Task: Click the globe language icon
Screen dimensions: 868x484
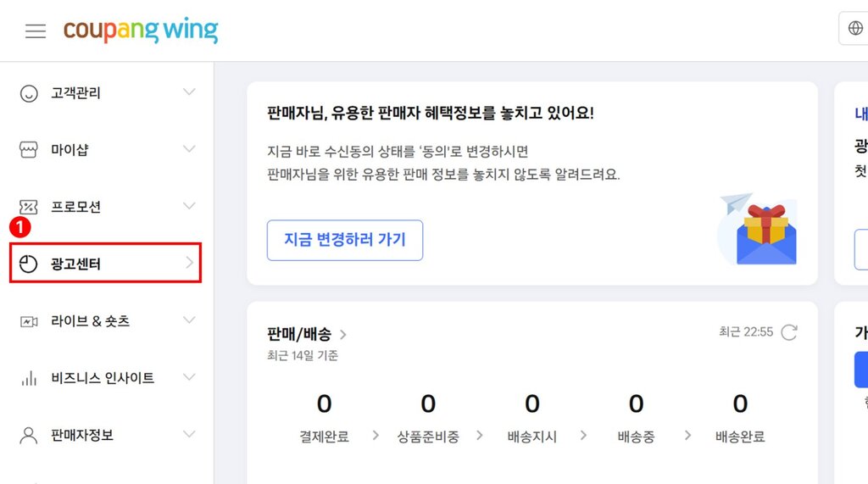Action: (855, 28)
